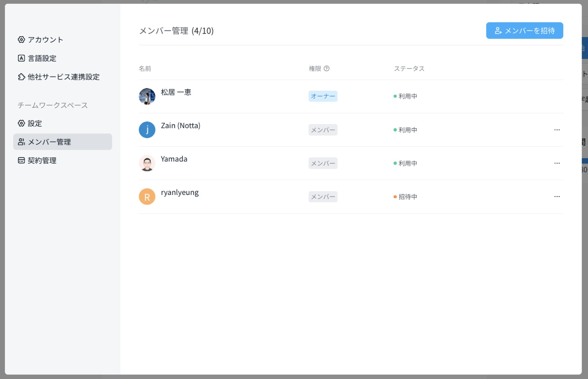Click ryanlyeung orange R avatar
The height and width of the screenshot is (379, 588).
147,197
